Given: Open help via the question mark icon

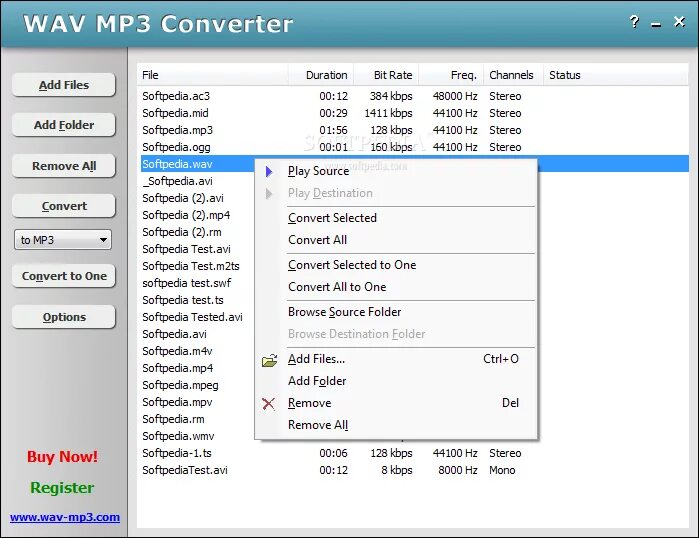Looking at the screenshot, I should point(634,21).
